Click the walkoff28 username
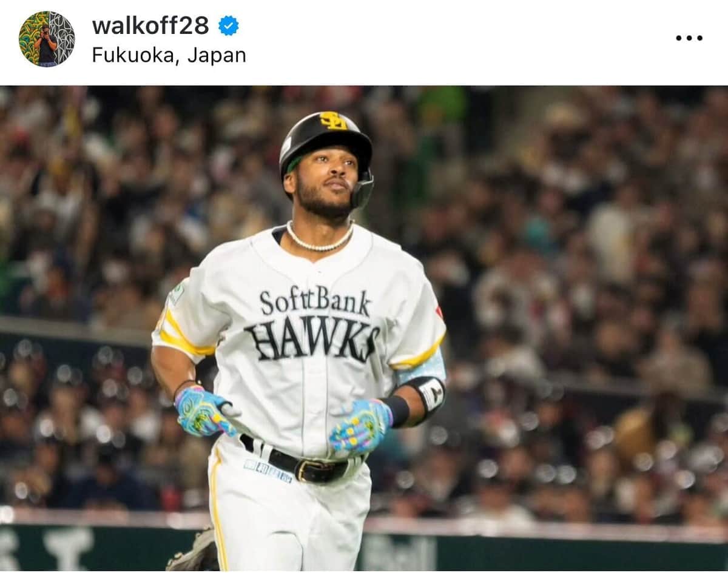Image resolution: width=728 pixels, height=584 pixels. click(x=150, y=25)
